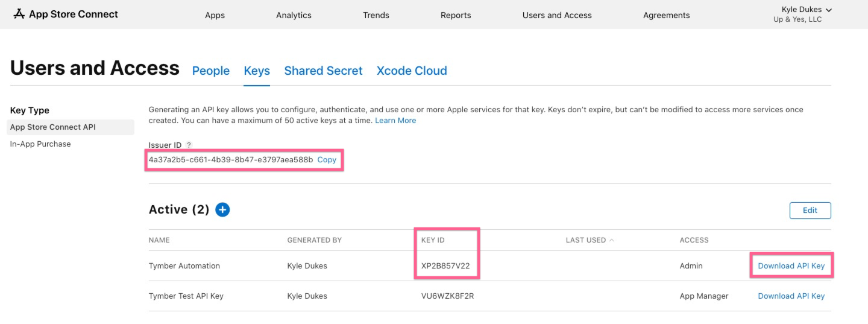
Task: Select key ID XP2B857V22
Action: tap(445, 266)
